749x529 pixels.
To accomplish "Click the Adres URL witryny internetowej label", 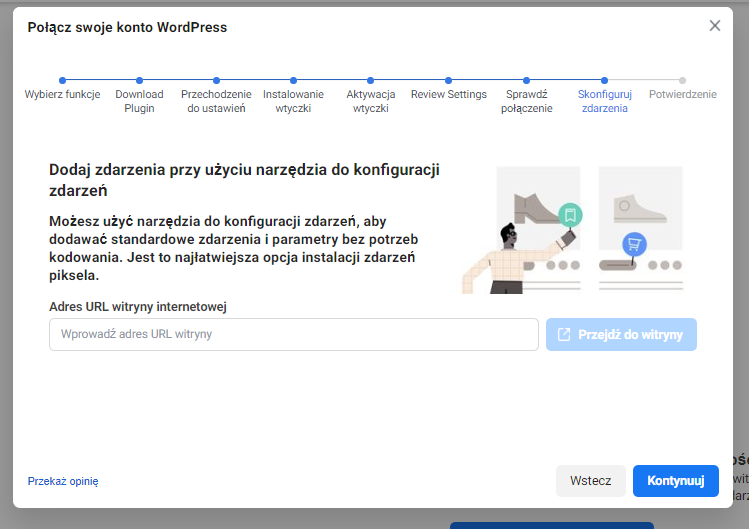I will [138, 307].
